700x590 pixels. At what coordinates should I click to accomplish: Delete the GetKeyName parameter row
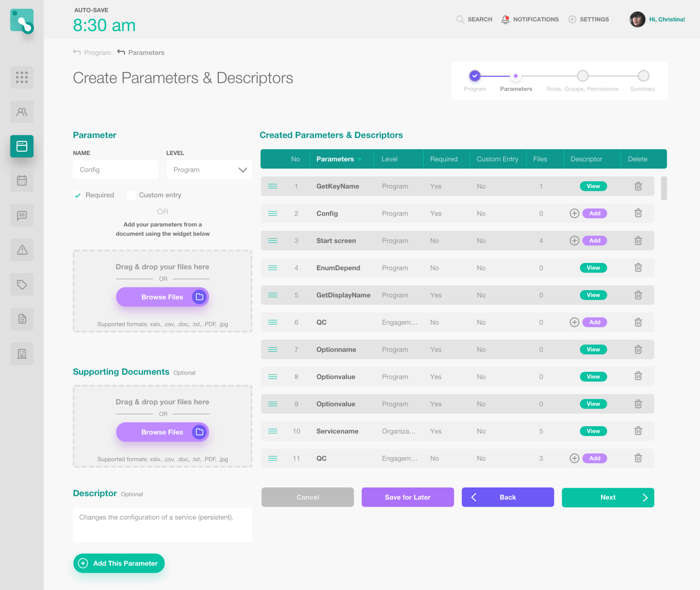[638, 186]
